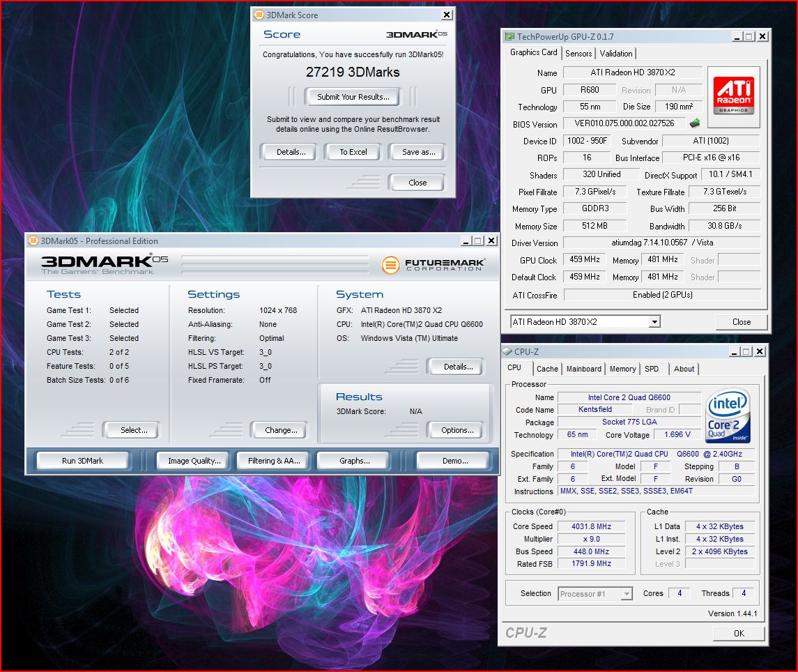
Task: Click the ATI CrossFire Enabled (2 GPUs) field
Action: (662, 295)
